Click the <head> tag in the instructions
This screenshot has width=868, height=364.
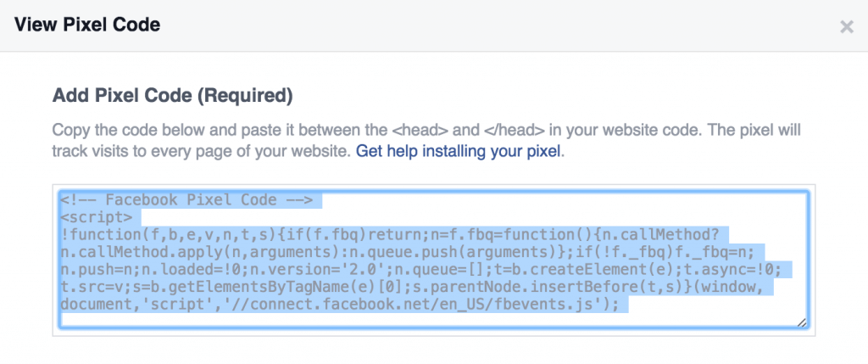408,131
